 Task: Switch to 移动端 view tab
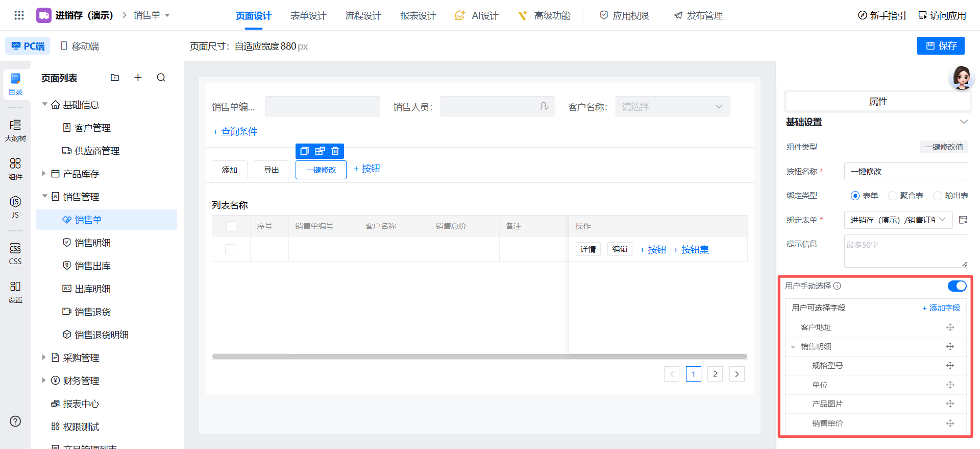point(80,46)
